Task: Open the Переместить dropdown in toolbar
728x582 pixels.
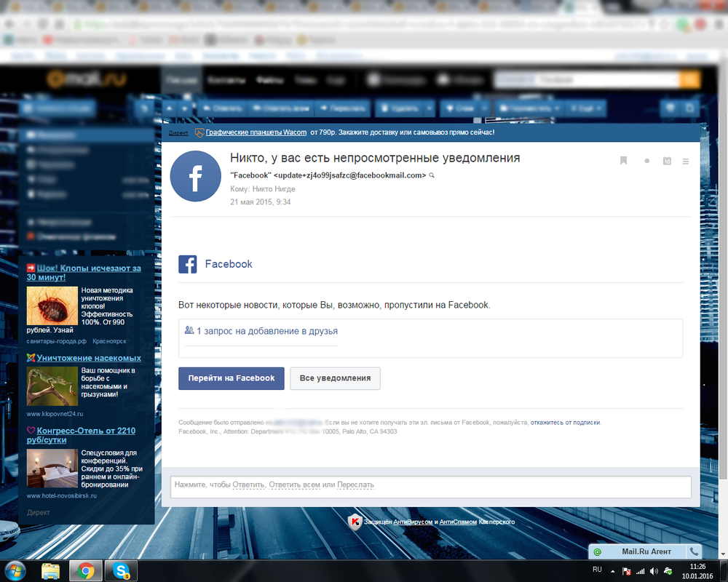Action: pyautogui.click(x=529, y=108)
